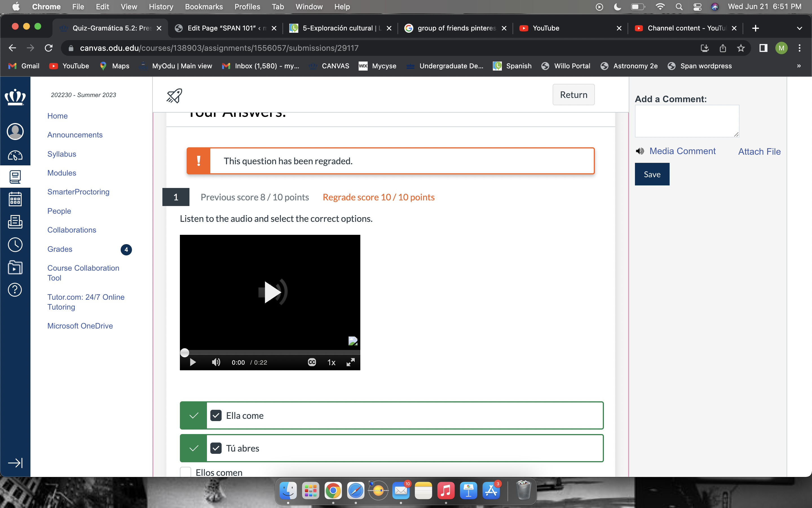Open the Grades course link
812x508 pixels.
click(x=60, y=249)
